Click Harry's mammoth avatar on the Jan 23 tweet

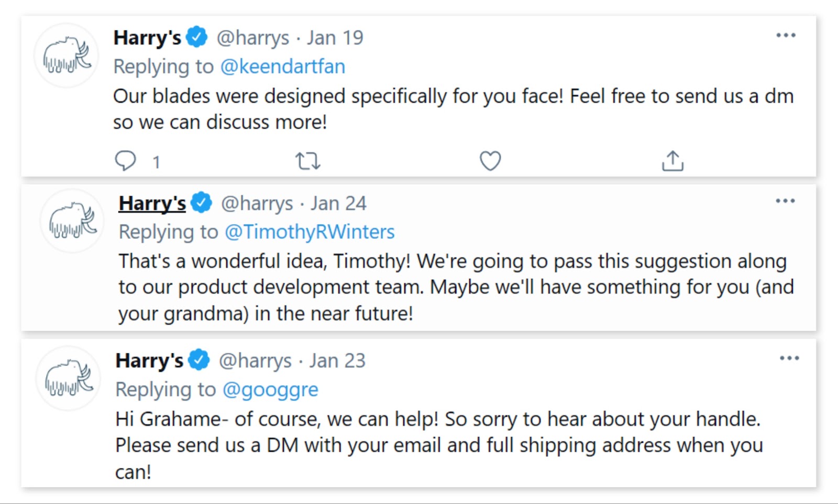pos(68,378)
